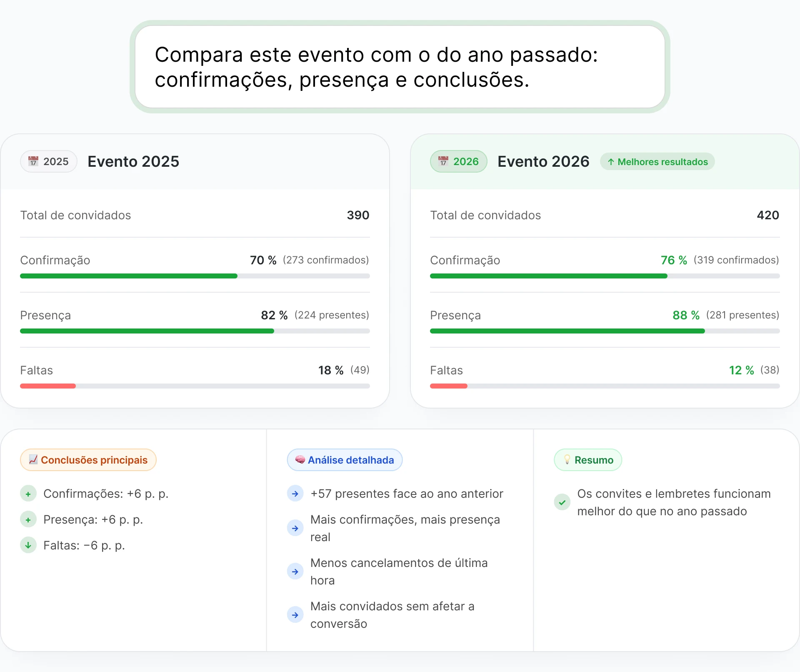Click the arrow icon beside Mais convidados sem afetar

point(295,615)
